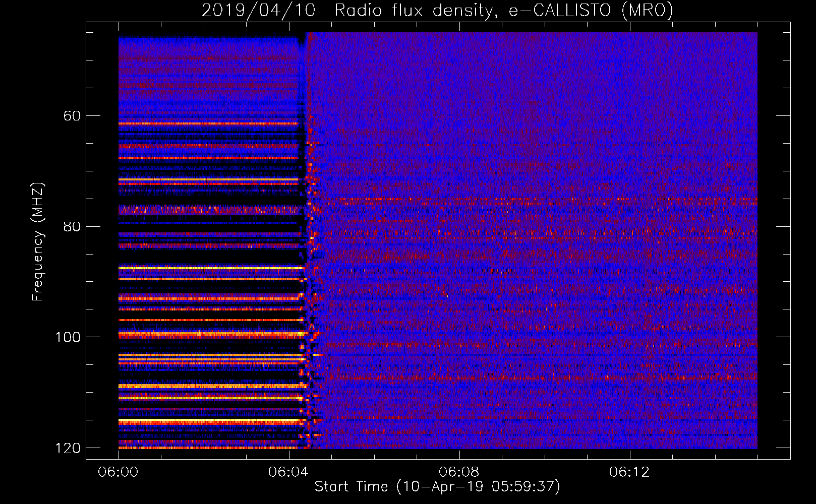Click the 06:00 time tick label

(x=119, y=472)
